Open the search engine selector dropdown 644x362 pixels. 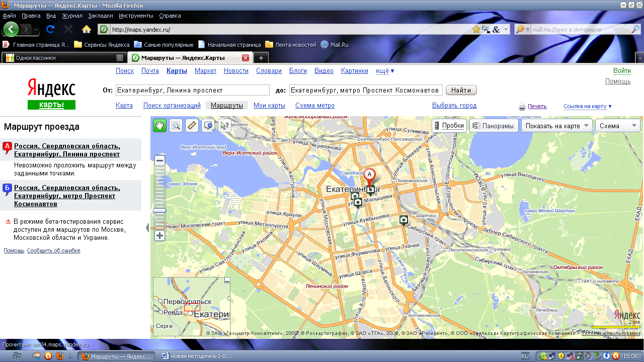pyautogui.click(x=521, y=30)
